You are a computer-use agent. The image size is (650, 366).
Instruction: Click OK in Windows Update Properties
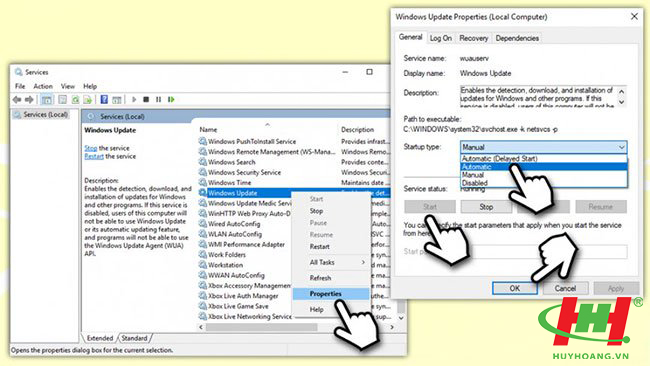pyautogui.click(x=514, y=288)
